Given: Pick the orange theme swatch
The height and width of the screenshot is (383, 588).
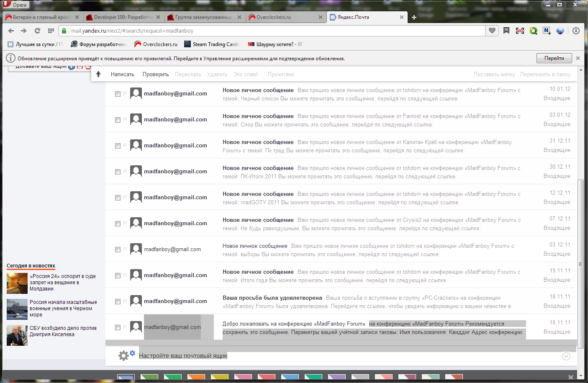Looking at the screenshot, I should coord(196,377).
